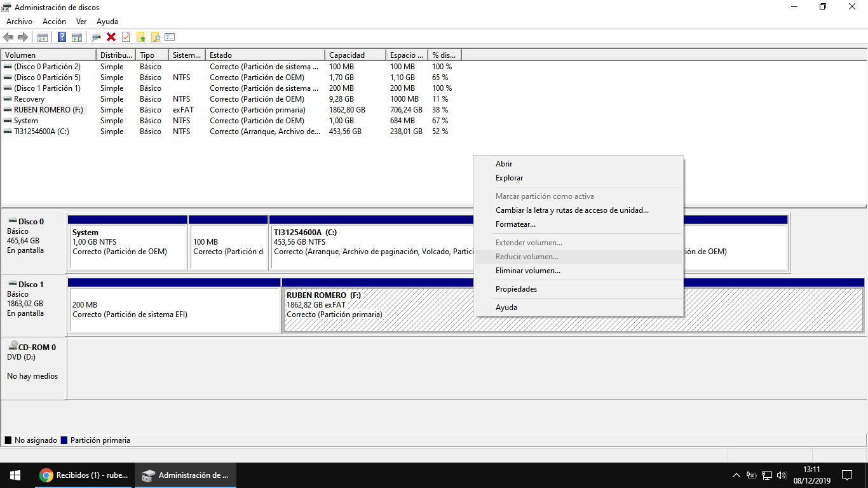Viewport: 868px width, 488px height.
Task: Click the folder with magnifier toolbar icon
Action: click(155, 37)
